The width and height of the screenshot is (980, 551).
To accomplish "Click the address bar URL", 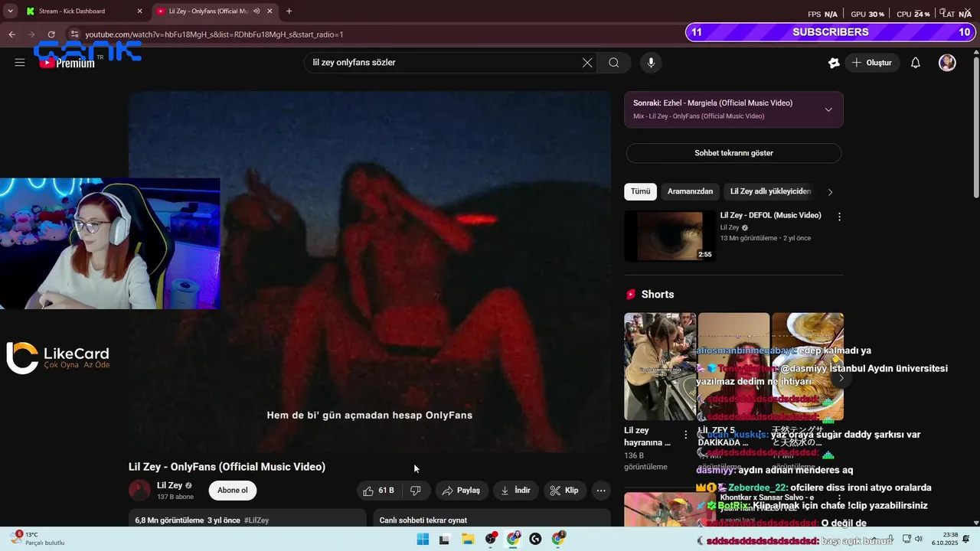I will tap(214, 34).
